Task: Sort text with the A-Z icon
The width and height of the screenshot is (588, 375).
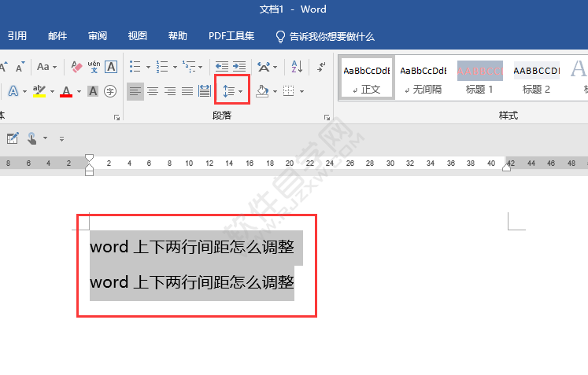Action: 297,67
